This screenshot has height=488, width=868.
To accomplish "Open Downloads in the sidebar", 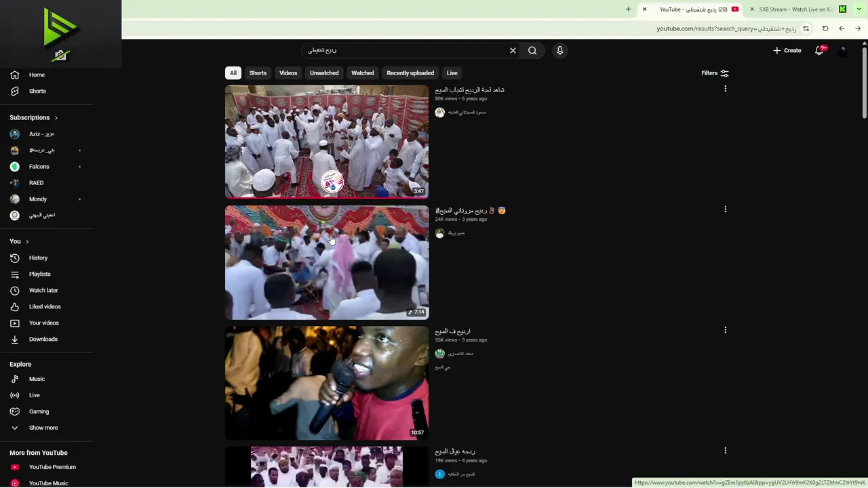I will pos(43,339).
